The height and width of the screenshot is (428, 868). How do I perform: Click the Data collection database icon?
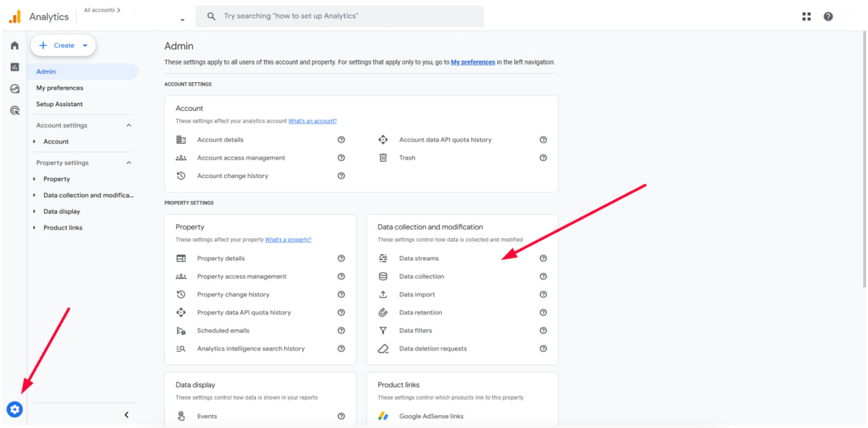(383, 277)
